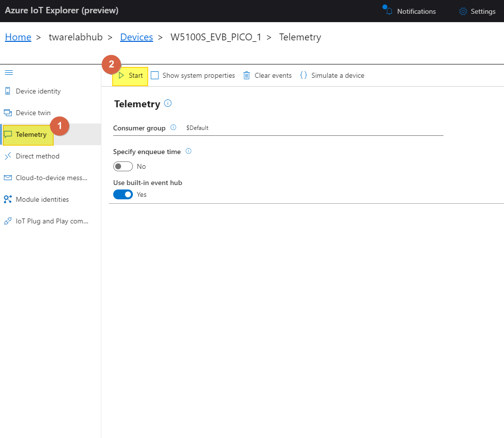Click the Simulate a device label
The image size is (504, 438).
click(x=338, y=75)
